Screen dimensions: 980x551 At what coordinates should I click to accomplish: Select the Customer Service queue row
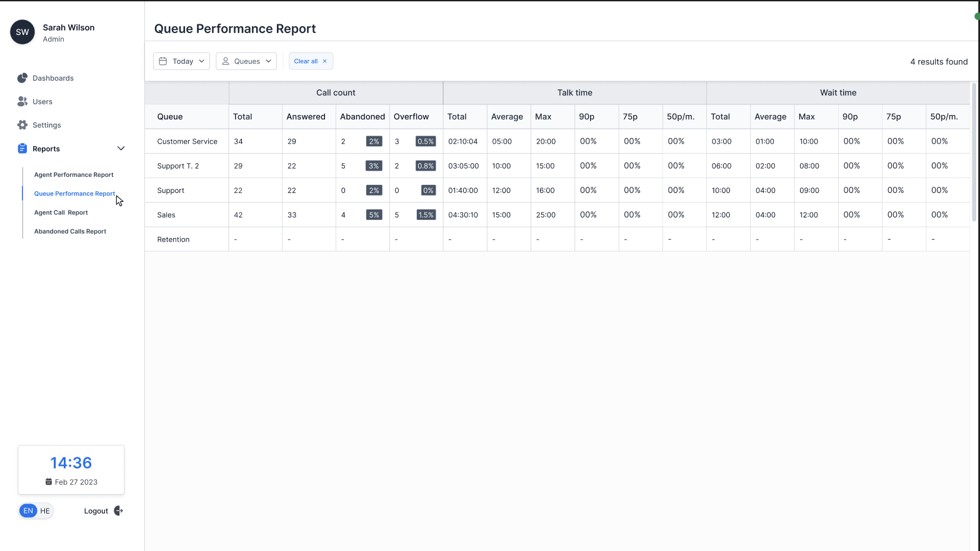(x=187, y=141)
